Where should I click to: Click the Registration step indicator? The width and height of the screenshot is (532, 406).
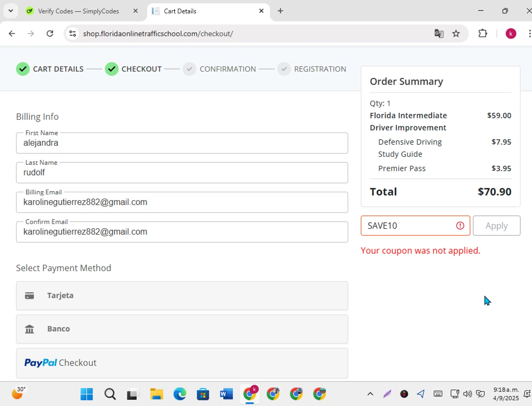284,69
